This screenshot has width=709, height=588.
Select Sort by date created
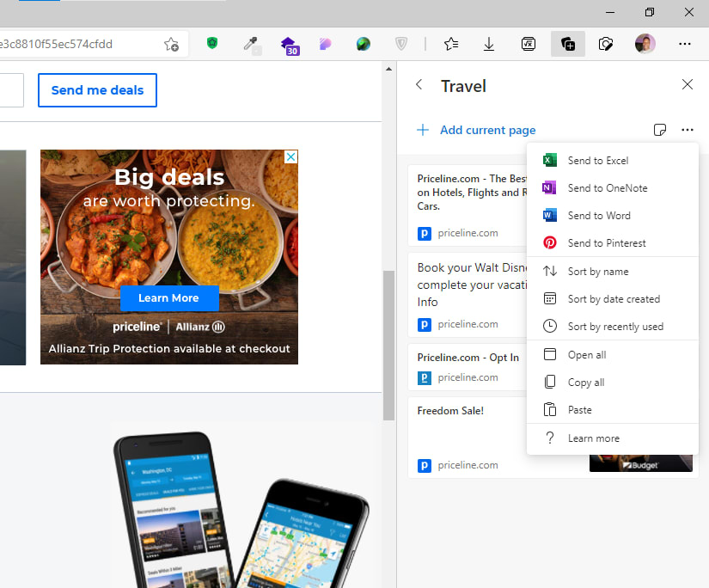613,299
